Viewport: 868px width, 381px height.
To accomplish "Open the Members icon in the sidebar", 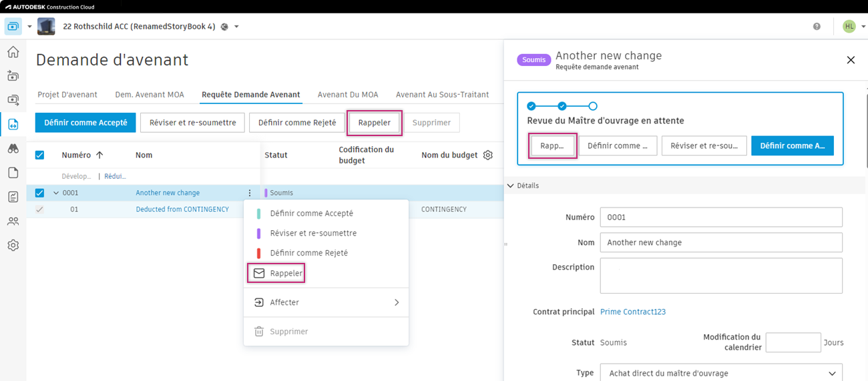I will [13, 221].
